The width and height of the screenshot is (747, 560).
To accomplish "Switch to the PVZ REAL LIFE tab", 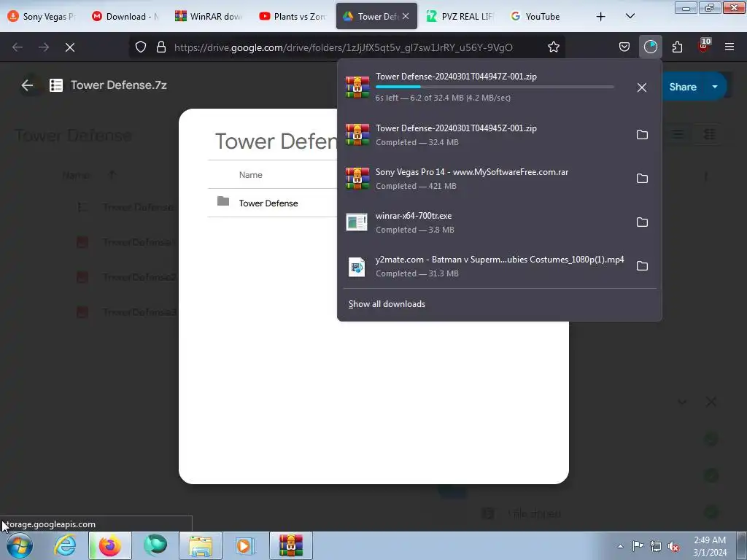I will point(460,16).
